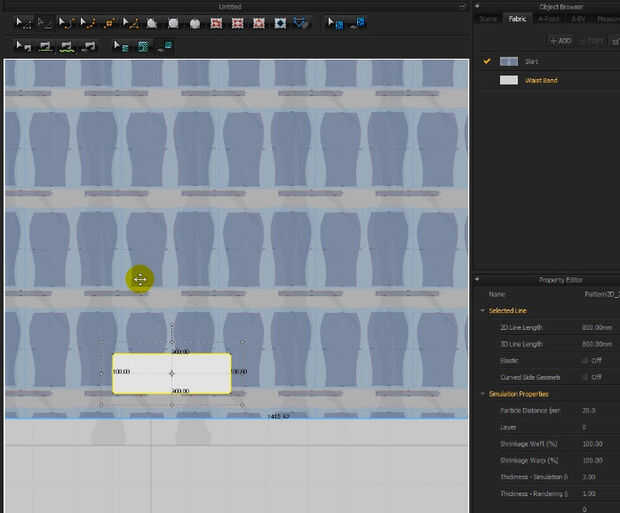Select the Edit Sewing tool
Viewport: 620px width, 513px height.
tap(22, 45)
